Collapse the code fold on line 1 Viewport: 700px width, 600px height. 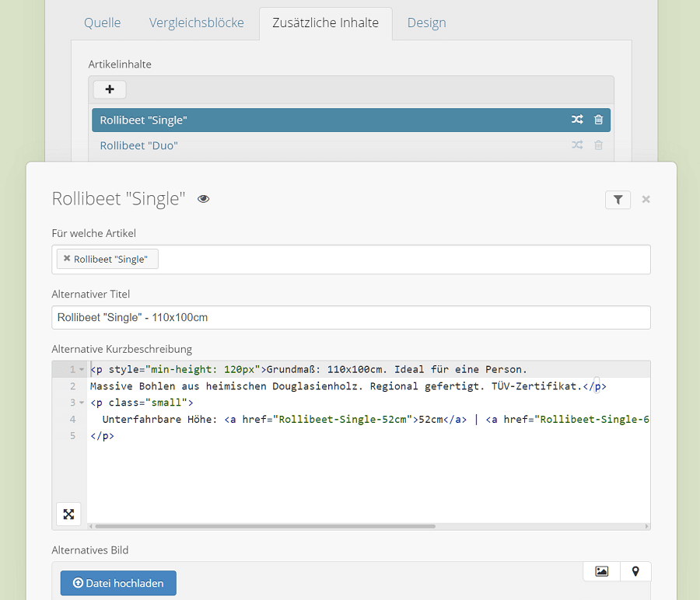(82, 369)
